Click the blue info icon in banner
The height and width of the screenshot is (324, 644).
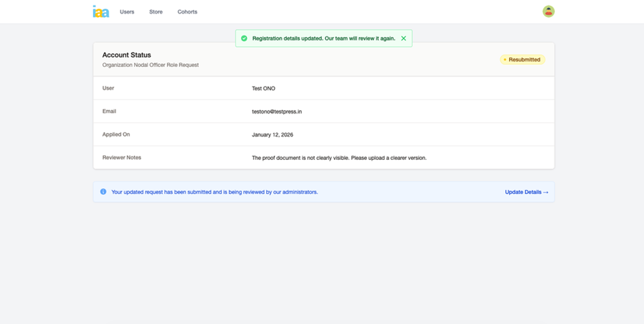pyautogui.click(x=103, y=192)
